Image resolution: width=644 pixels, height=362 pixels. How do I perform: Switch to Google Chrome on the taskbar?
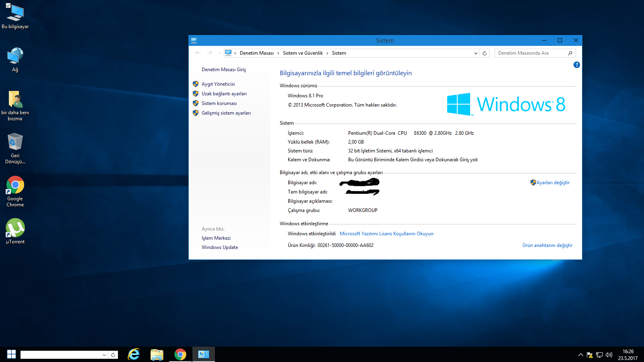(x=180, y=354)
